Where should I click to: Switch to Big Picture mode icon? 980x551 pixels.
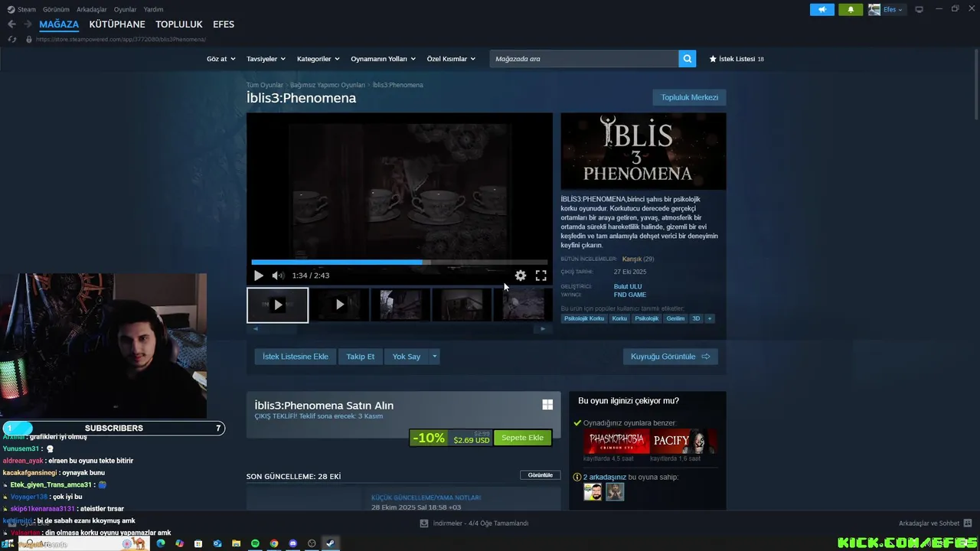919,9
